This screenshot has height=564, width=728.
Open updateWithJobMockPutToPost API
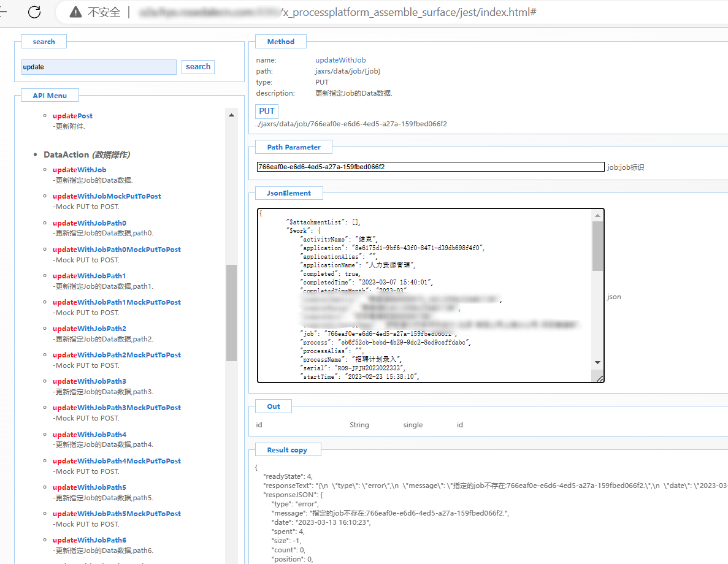coord(107,196)
